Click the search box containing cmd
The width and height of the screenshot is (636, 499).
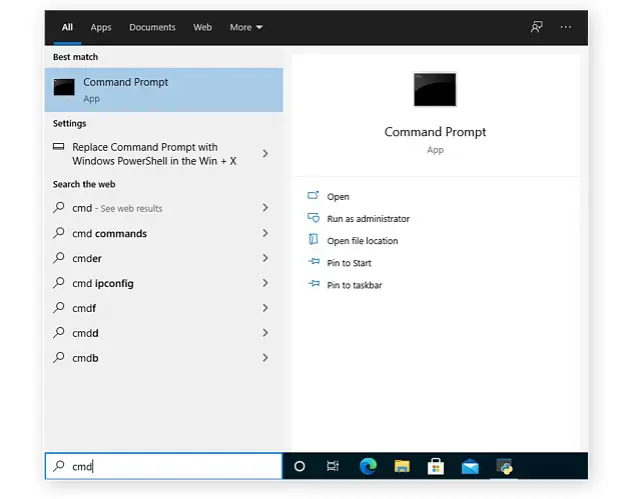(163, 466)
